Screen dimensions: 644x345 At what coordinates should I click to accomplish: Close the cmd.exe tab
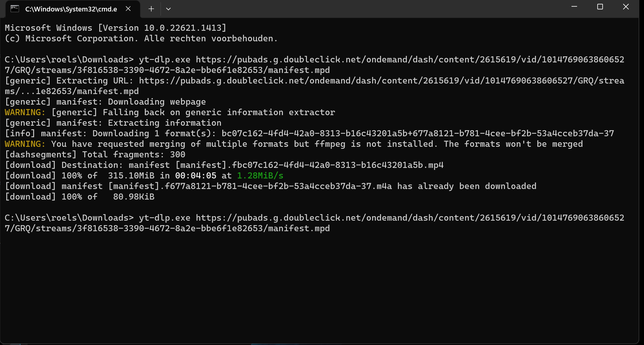(128, 9)
